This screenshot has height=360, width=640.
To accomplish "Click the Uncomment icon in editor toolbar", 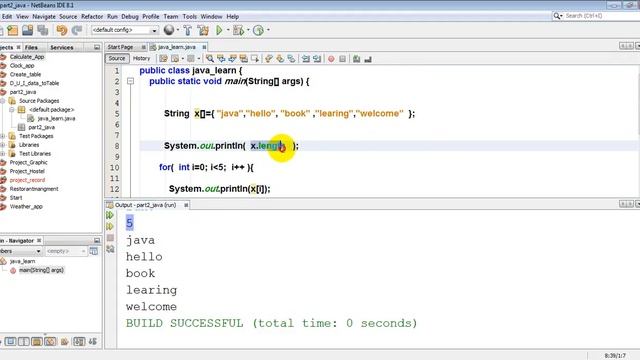I will coord(368,59).
